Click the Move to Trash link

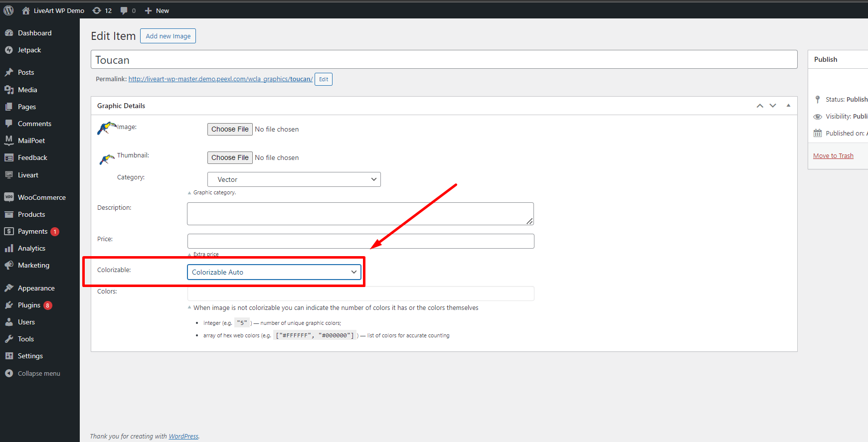coord(833,155)
